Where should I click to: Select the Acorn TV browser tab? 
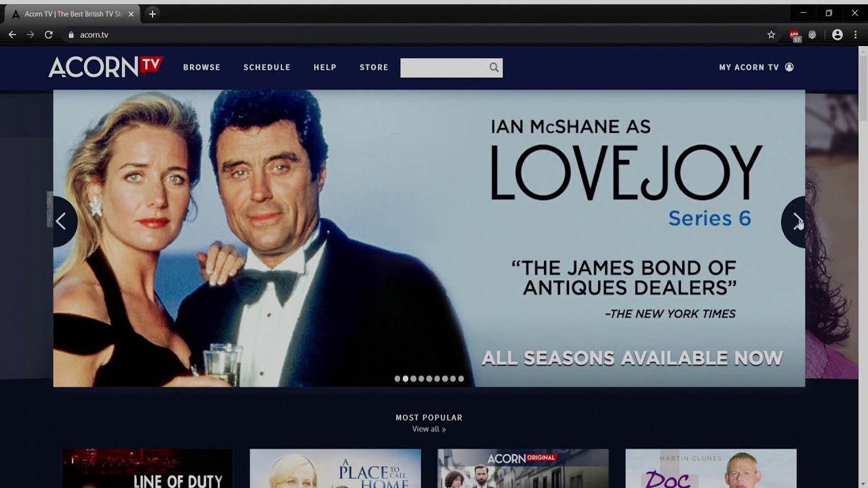72,14
